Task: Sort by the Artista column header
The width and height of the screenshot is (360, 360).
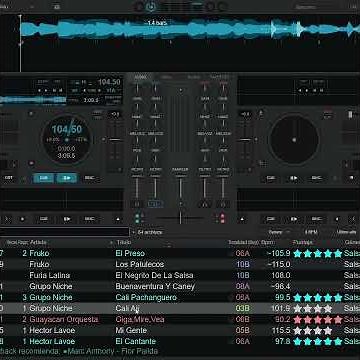Action: pos(38,242)
